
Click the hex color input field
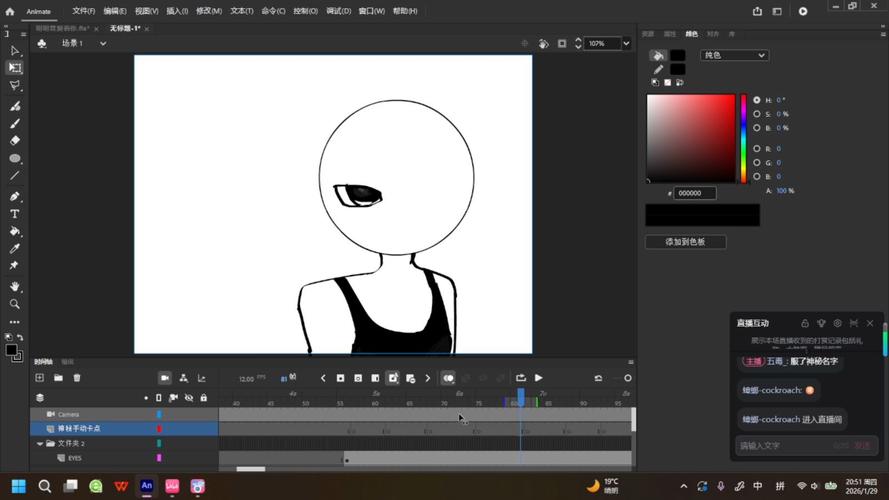(x=694, y=193)
